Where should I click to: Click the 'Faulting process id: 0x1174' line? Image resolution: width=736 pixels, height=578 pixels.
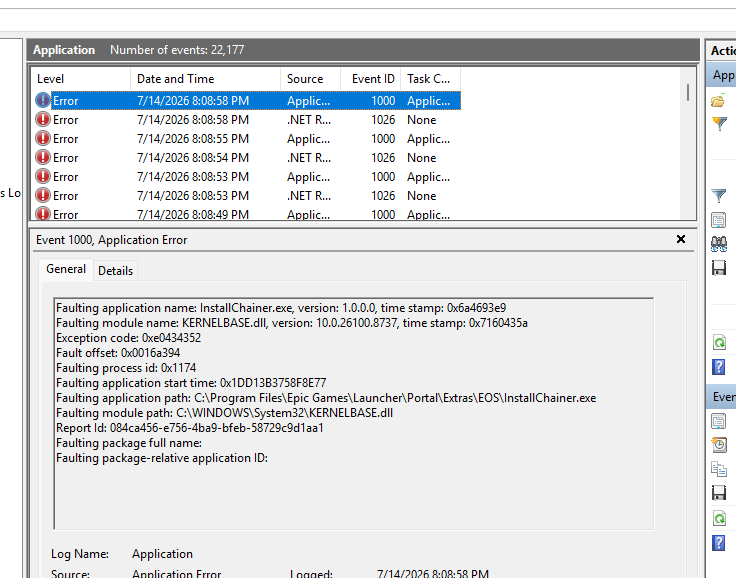(126, 368)
